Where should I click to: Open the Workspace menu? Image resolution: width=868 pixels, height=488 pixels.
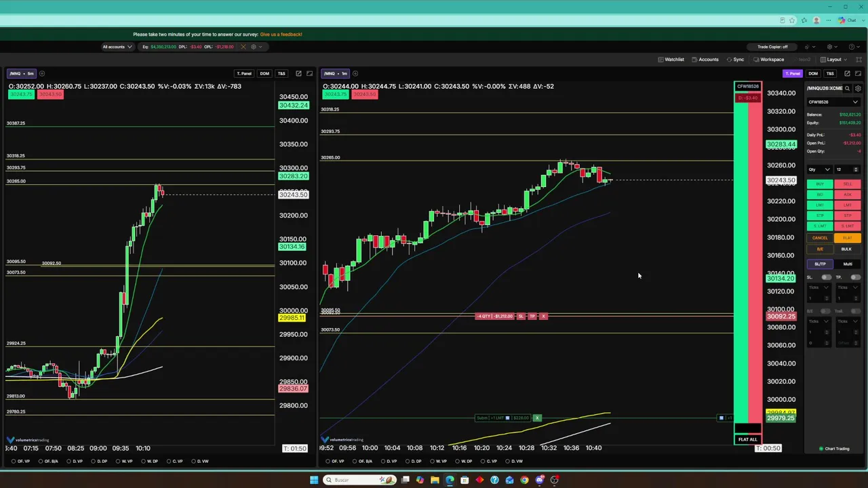point(768,60)
